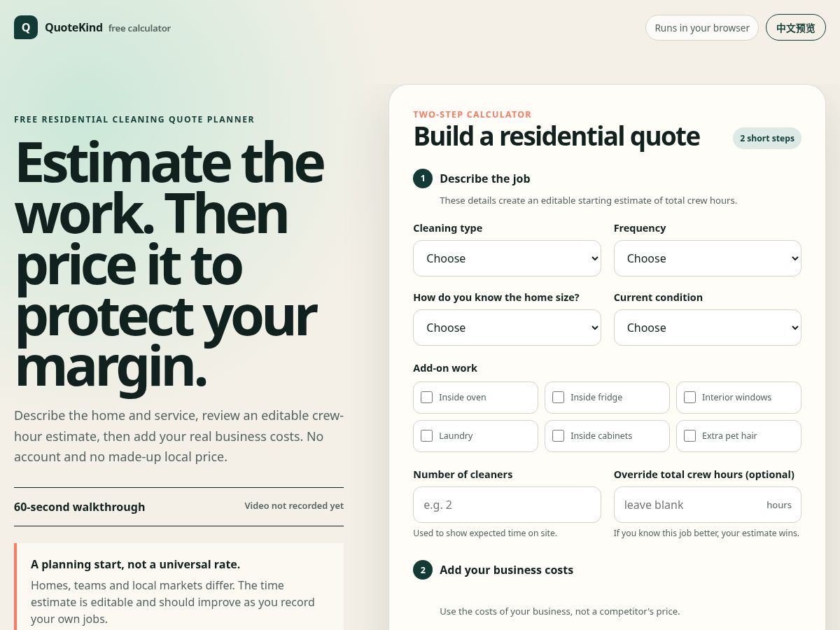Click the QuoteKind Q logo icon

(26, 27)
